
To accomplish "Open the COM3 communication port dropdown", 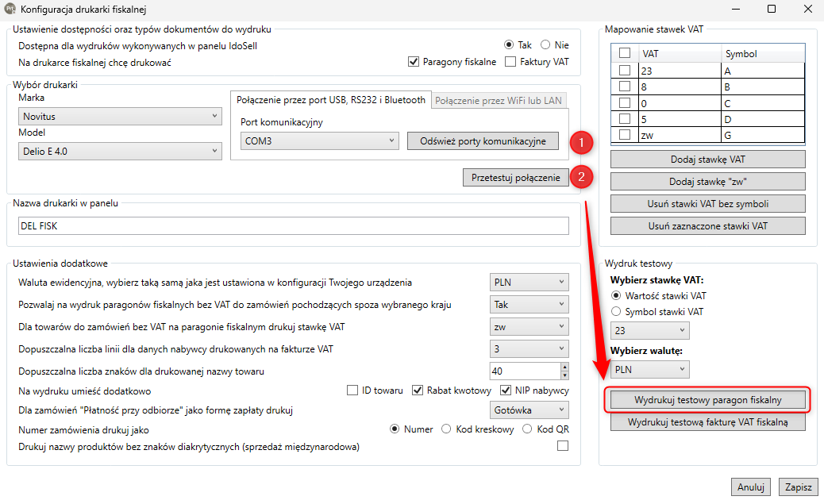I will tap(319, 140).
